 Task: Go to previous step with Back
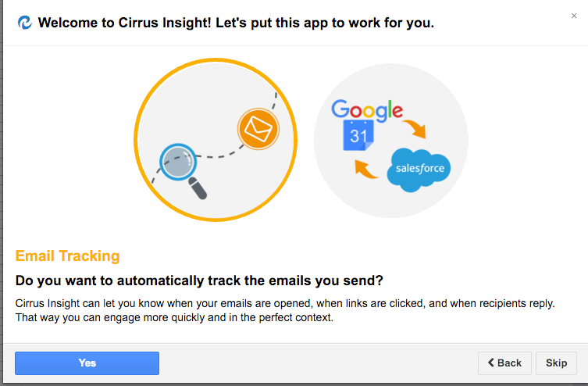click(504, 363)
